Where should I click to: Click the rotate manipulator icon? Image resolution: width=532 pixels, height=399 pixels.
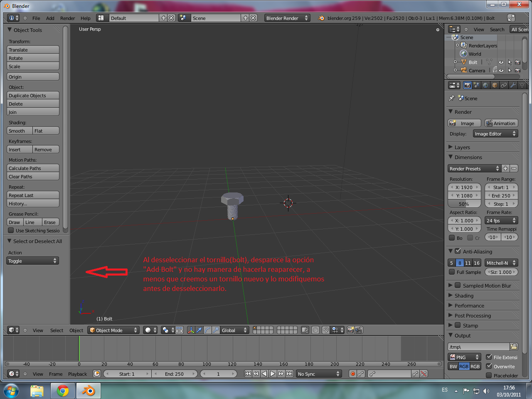click(207, 330)
